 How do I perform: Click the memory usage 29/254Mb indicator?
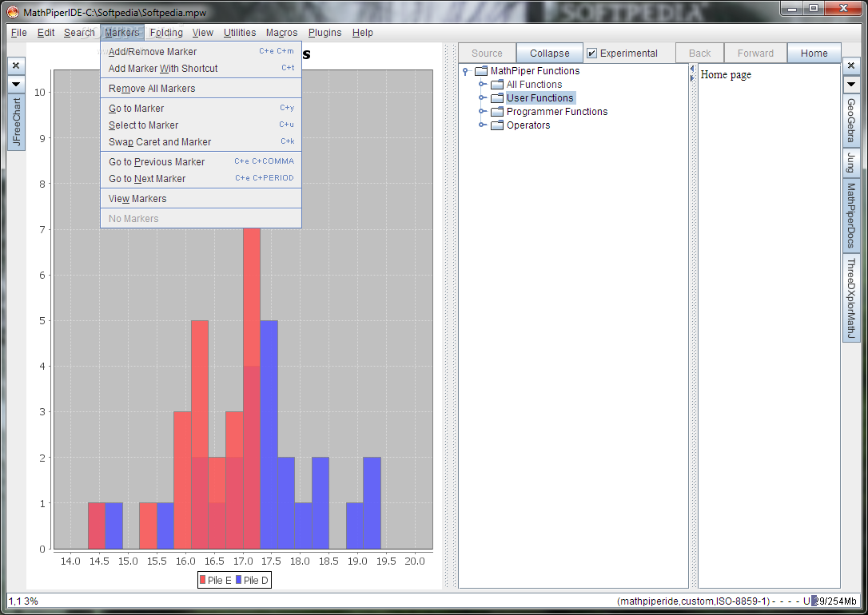(834, 601)
